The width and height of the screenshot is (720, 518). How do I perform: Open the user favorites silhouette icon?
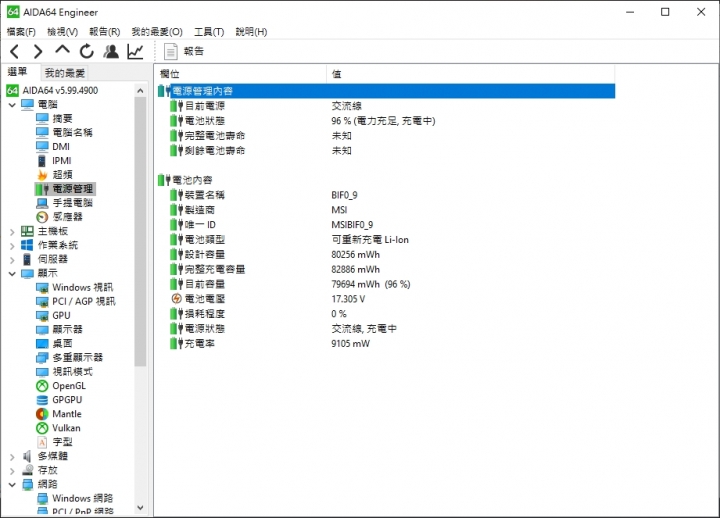point(111,51)
